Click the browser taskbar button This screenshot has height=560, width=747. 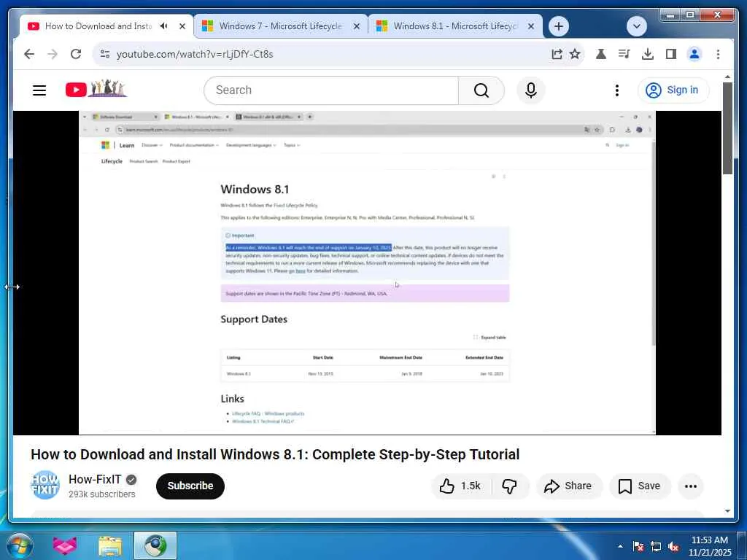coord(155,545)
